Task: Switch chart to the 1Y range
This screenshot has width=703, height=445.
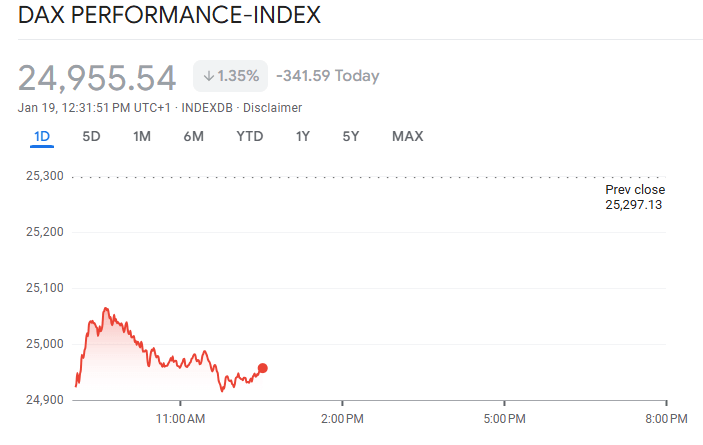Action: pyautogui.click(x=302, y=136)
